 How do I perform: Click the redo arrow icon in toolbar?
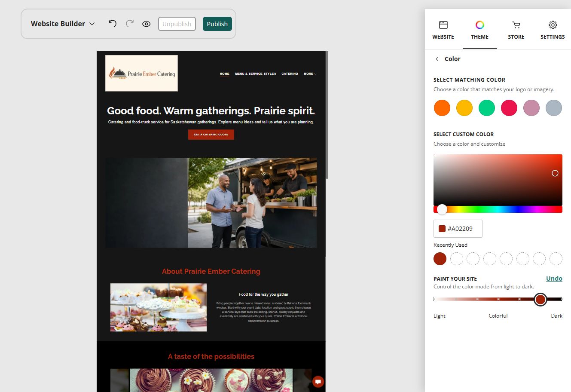coord(129,24)
